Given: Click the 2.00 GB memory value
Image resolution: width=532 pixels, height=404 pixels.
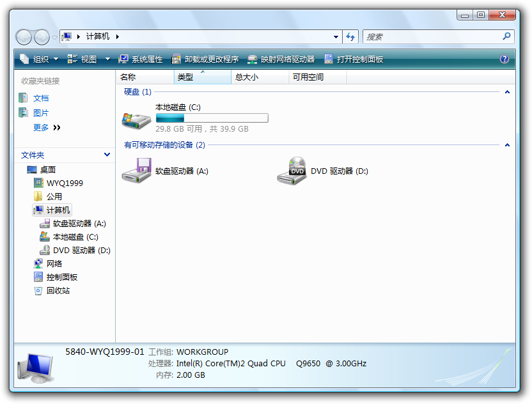Looking at the screenshot, I should click(191, 375).
